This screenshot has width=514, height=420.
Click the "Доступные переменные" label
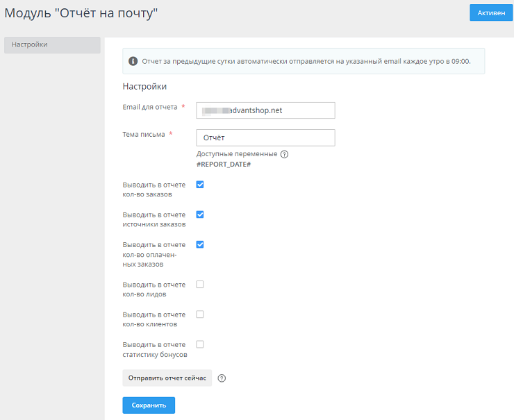237,154
